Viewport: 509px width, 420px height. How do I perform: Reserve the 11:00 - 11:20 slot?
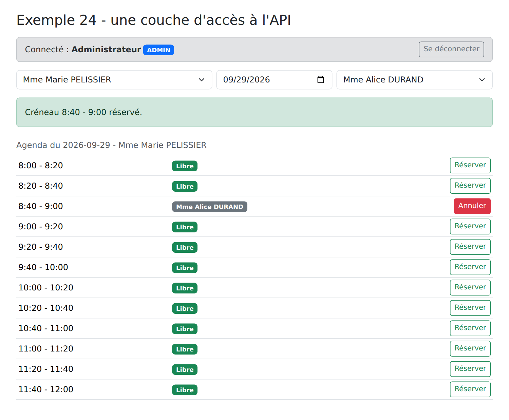coord(470,349)
